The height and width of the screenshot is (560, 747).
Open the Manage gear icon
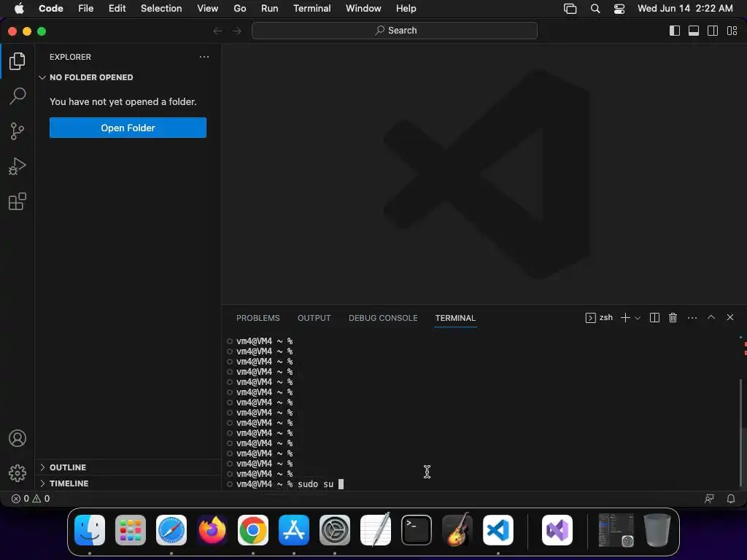[x=18, y=472]
